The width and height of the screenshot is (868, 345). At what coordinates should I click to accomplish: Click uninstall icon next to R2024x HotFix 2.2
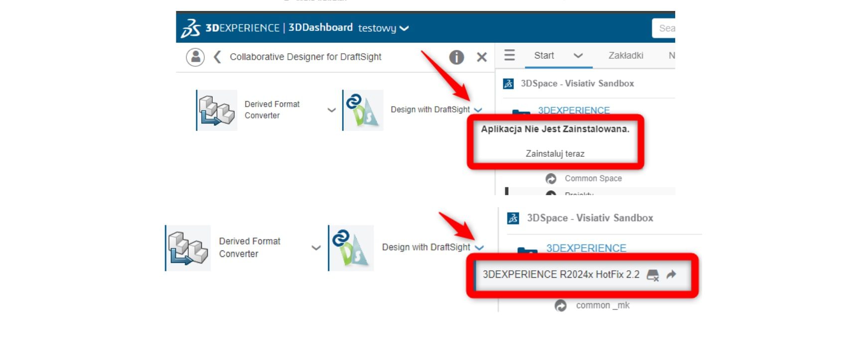pyautogui.click(x=653, y=275)
